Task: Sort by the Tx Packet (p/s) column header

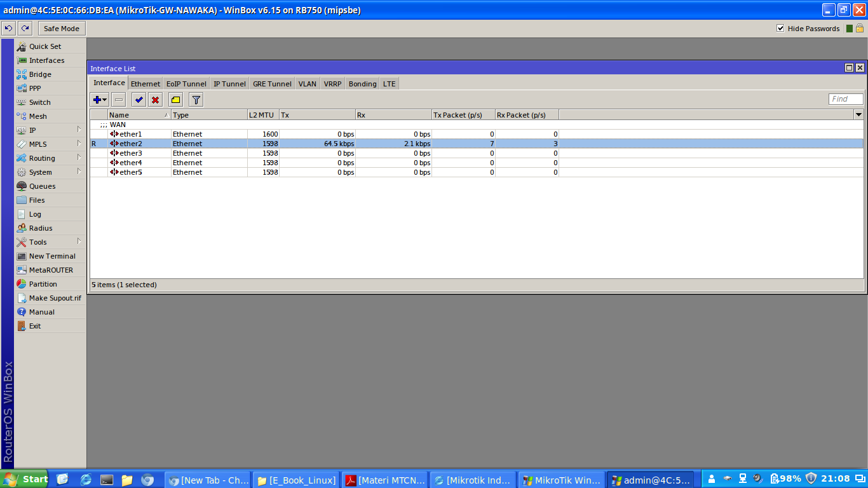Action: (x=464, y=115)
